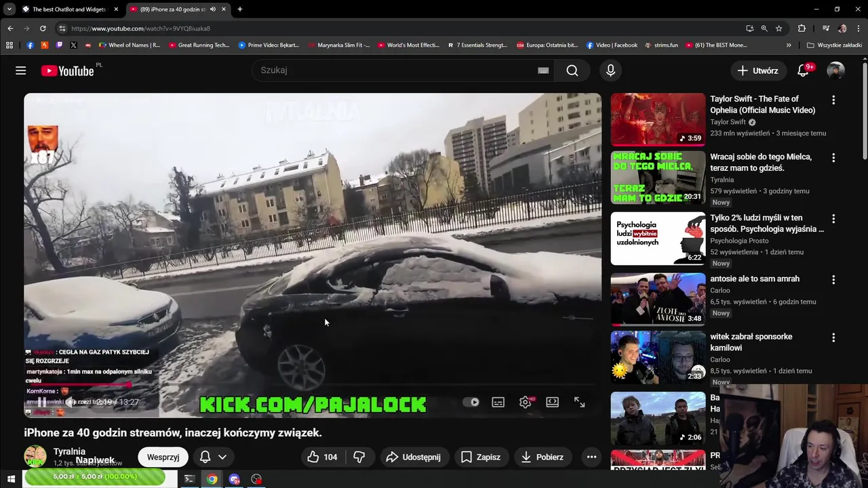Image resolution: width=868 pixels, height=488 pixels.
Task: Open the extensions puzzle icon
Action: [x=802, y=28]
